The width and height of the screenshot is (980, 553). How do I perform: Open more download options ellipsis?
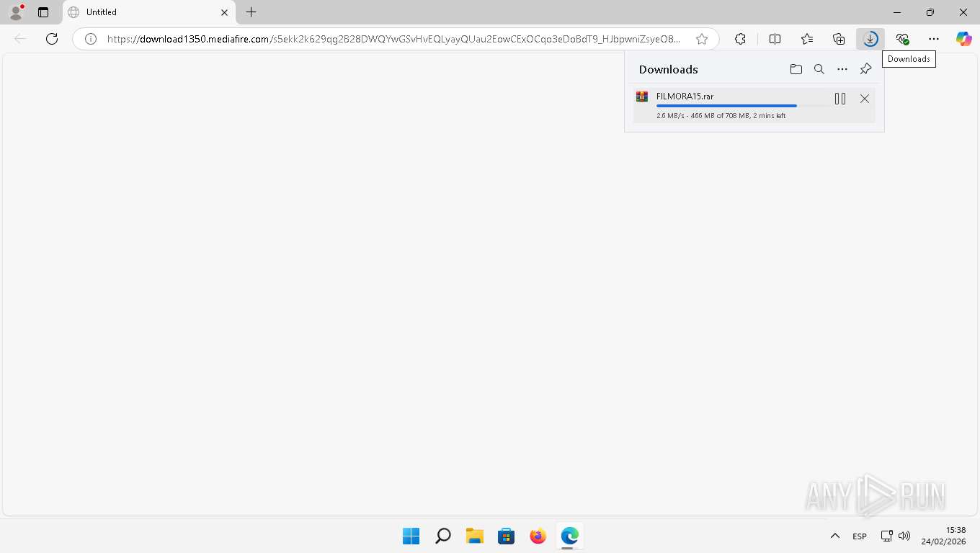842,69
